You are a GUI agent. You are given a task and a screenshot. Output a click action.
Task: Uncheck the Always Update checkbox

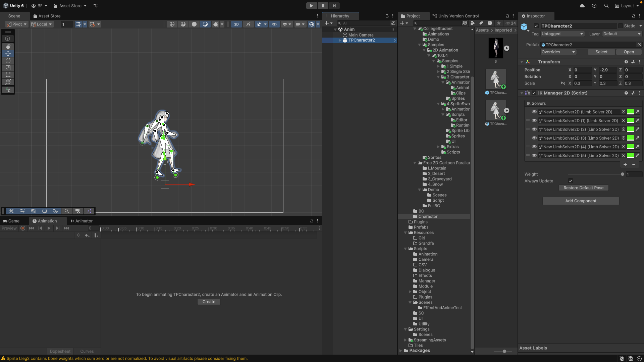click(x=571, y=181)
